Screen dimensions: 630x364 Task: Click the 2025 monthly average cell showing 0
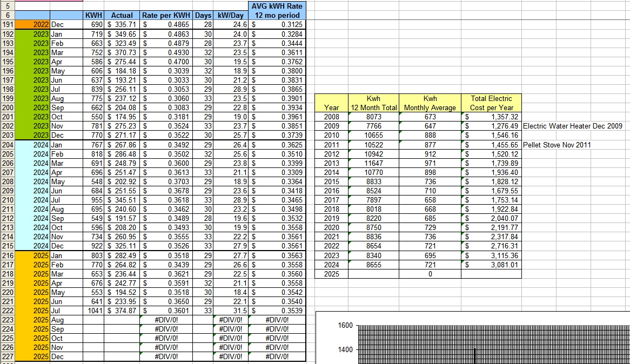coord(430,274)
